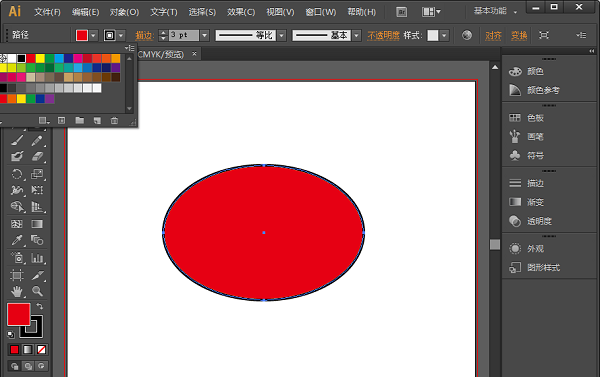Click the 描边 stroke link in control bar
The height and width of the screenshot is (377, 600).
[144, 36]
